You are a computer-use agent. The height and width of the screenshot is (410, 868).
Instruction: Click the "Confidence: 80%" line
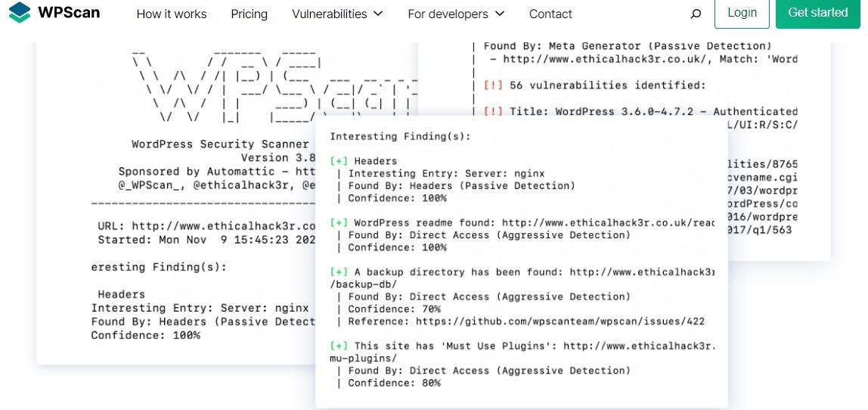point(394,383)
